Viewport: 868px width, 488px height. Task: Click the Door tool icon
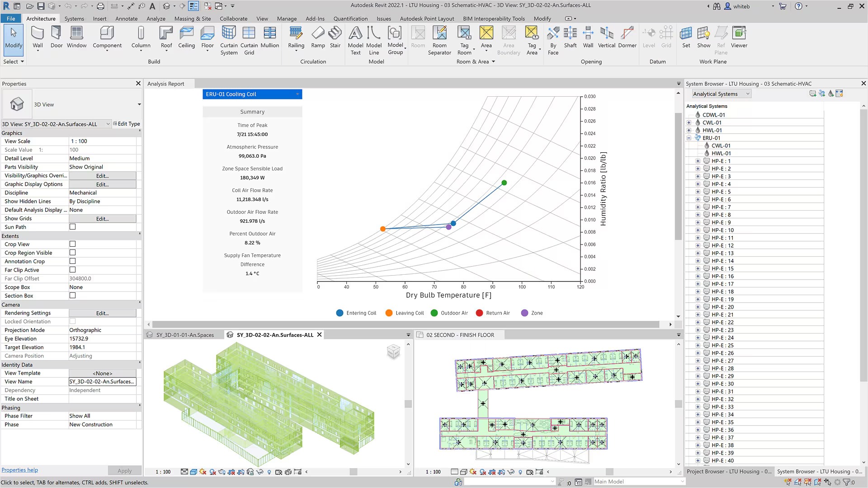pos(57,33)
